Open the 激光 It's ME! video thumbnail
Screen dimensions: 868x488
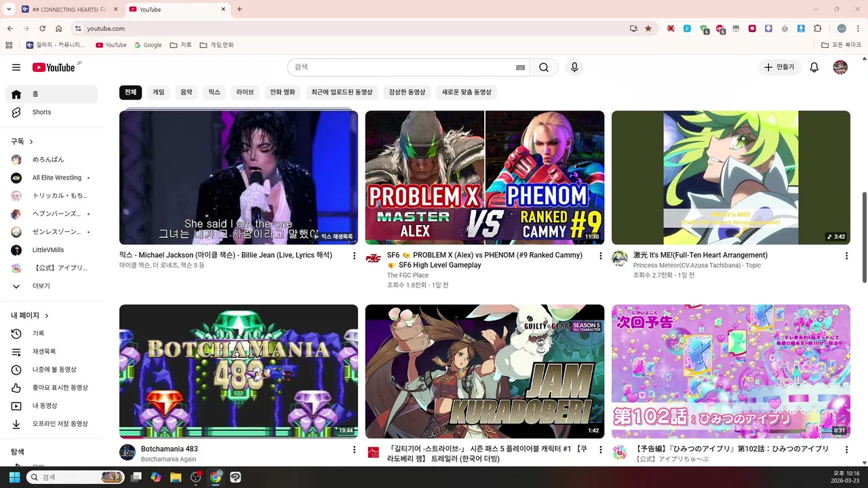(x=731, y=178)
